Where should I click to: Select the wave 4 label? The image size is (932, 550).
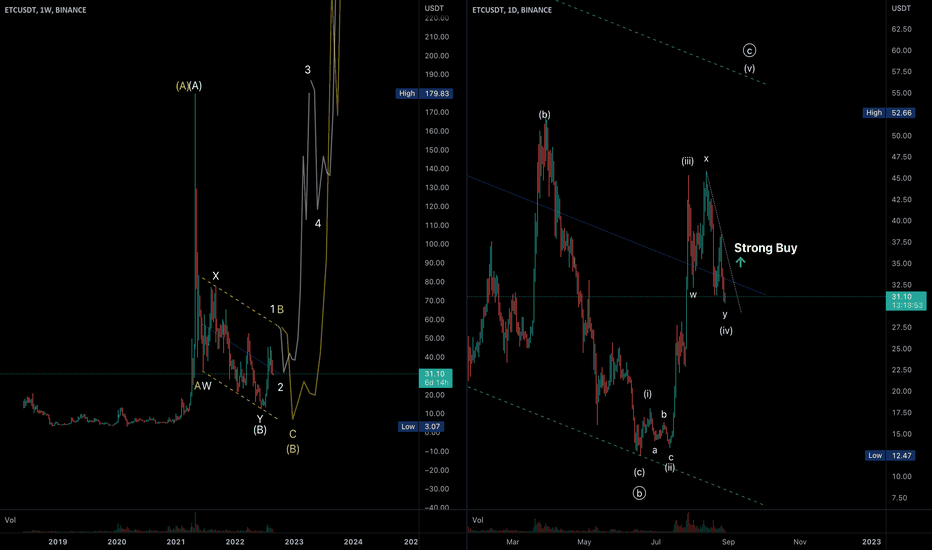(318, 224)
